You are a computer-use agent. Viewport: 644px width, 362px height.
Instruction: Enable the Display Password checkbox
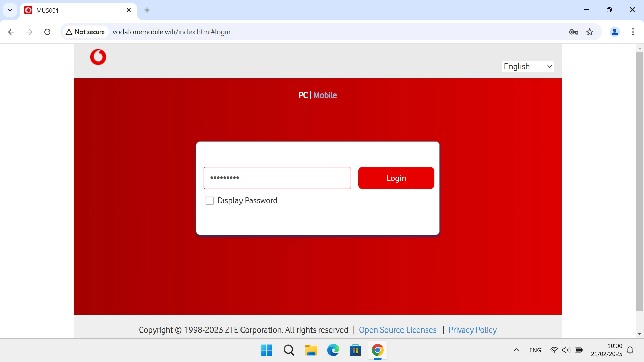pos(210,200)
